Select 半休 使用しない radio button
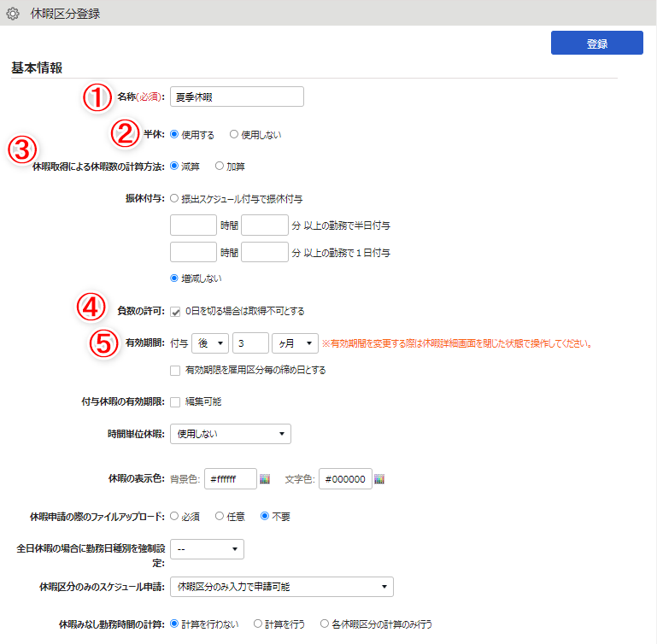 tap(234, 134)
